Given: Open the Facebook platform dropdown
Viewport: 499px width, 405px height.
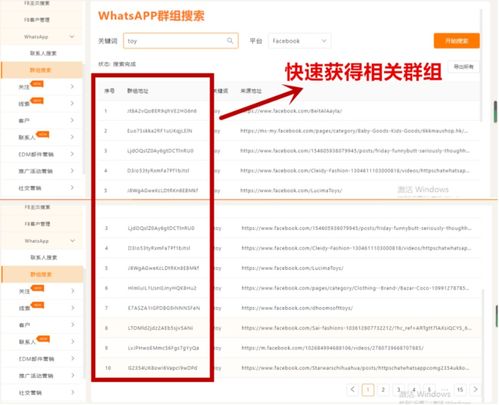Looking at the screenshot, I should click(299, 41).
